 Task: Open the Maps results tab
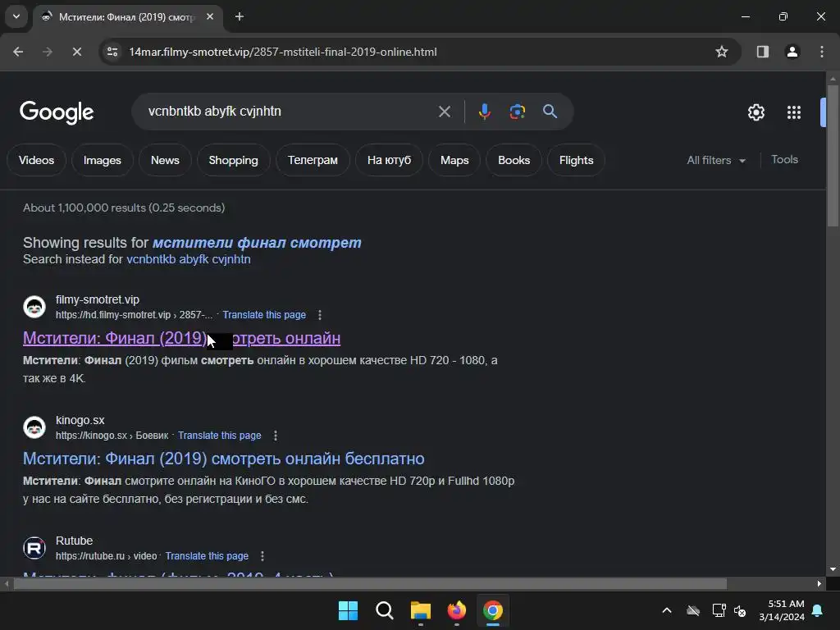(454, 160)
